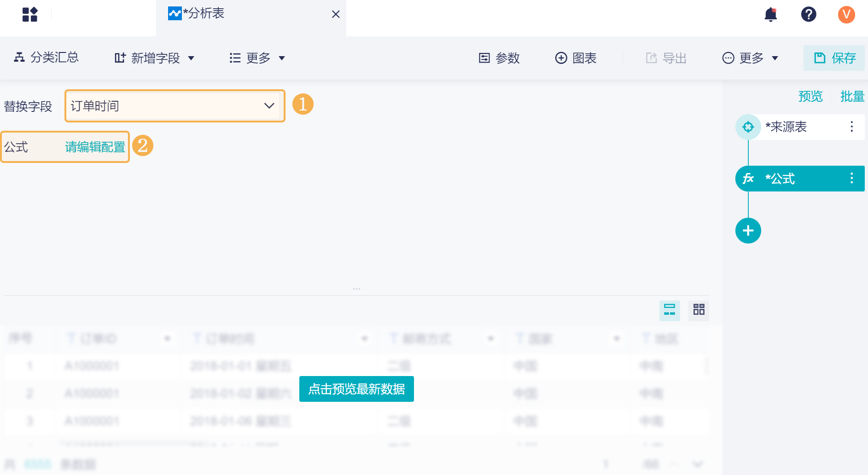
Task: Click the *来源表 target icon
Action: (x=748, y=127)
